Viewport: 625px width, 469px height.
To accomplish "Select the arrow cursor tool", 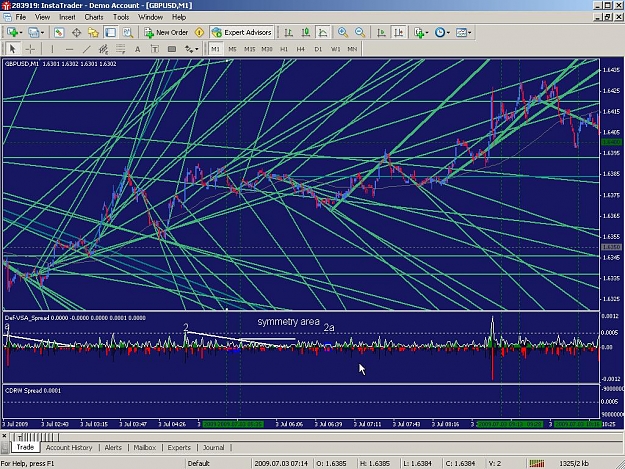I will 12,49.
